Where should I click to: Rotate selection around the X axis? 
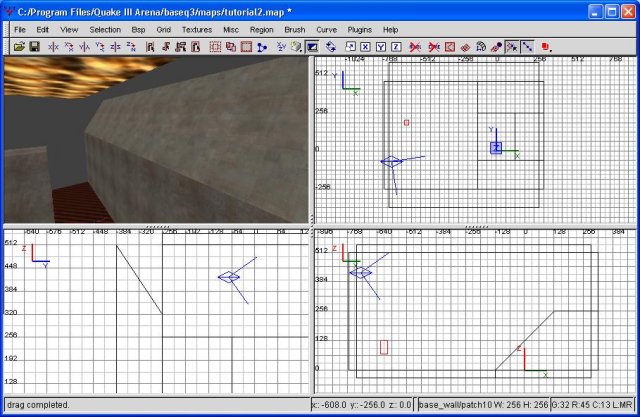point(69,47)
